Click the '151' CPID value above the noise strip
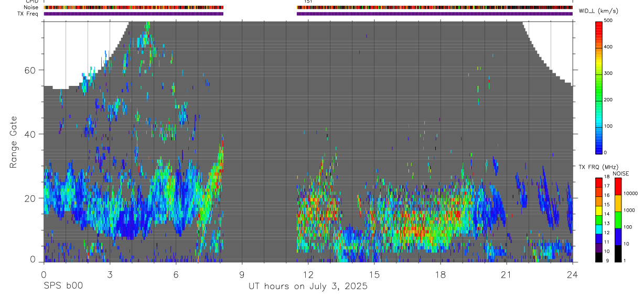 (308, 2)
